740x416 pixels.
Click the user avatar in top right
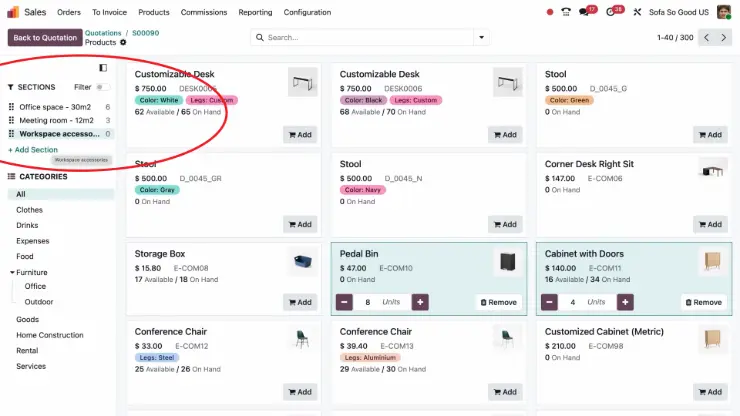tap(723, 12)
